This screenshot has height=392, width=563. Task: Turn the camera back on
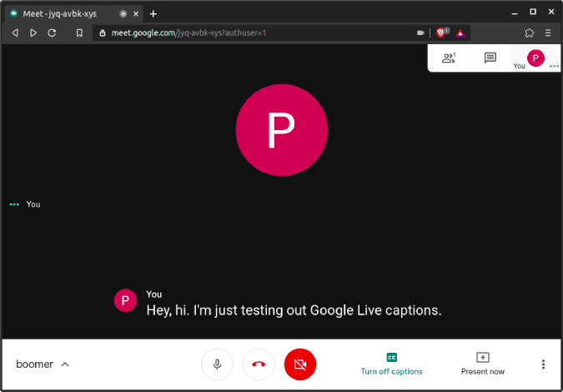(x=300, y=364)
